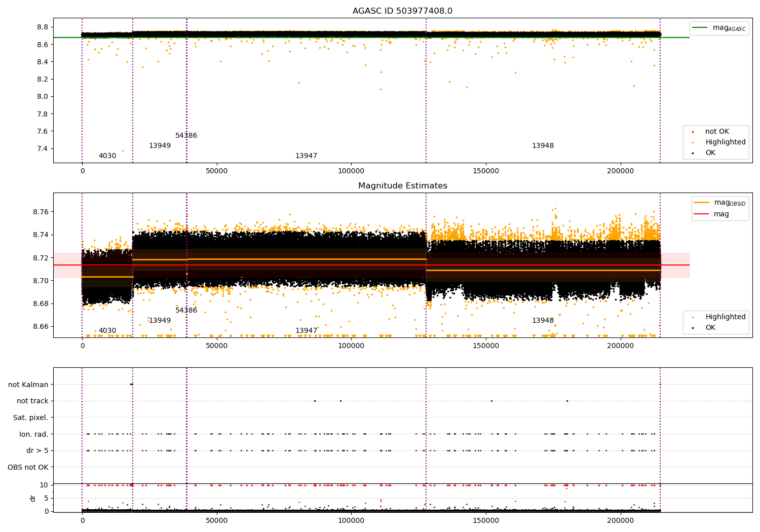Screen dimensions: 760x532
Task: Click 'OK' in the Magnitude Estimates legend
Action: pyautogui.click(x=710, y=327)
